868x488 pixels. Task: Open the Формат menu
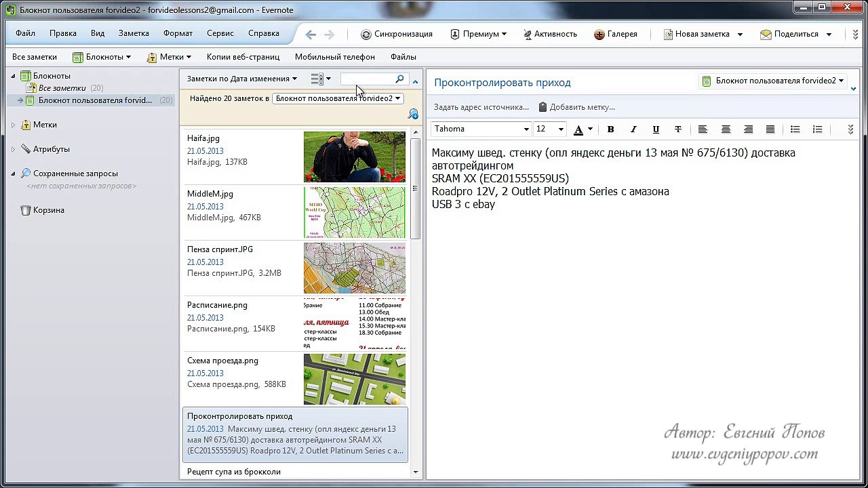pyautogui.click(x=178, y=33)
